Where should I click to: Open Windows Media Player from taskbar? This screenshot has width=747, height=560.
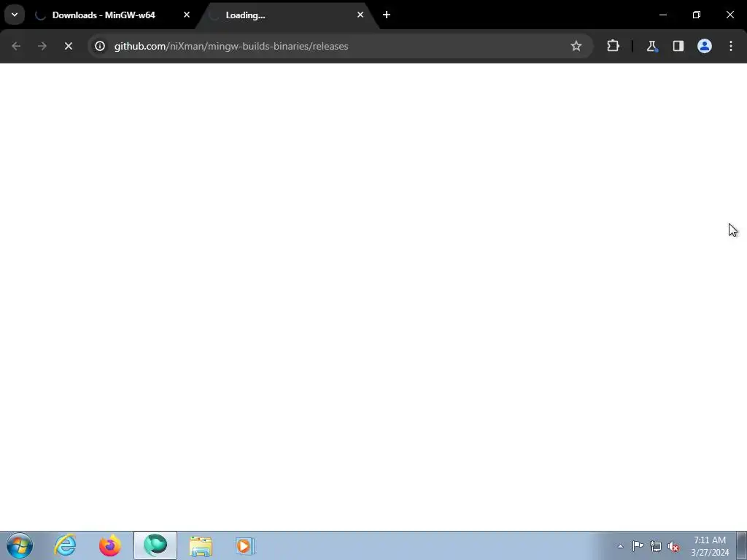(x=245, y=545)
